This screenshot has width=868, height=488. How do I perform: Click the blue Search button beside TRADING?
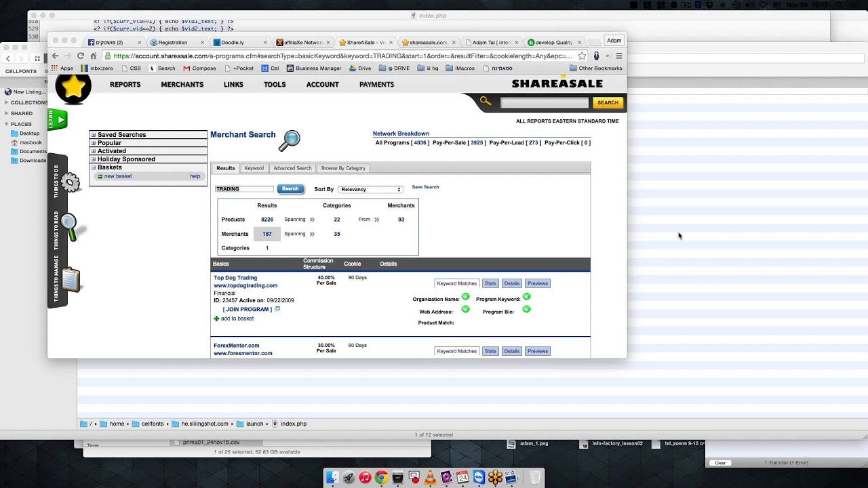[290, 189]
